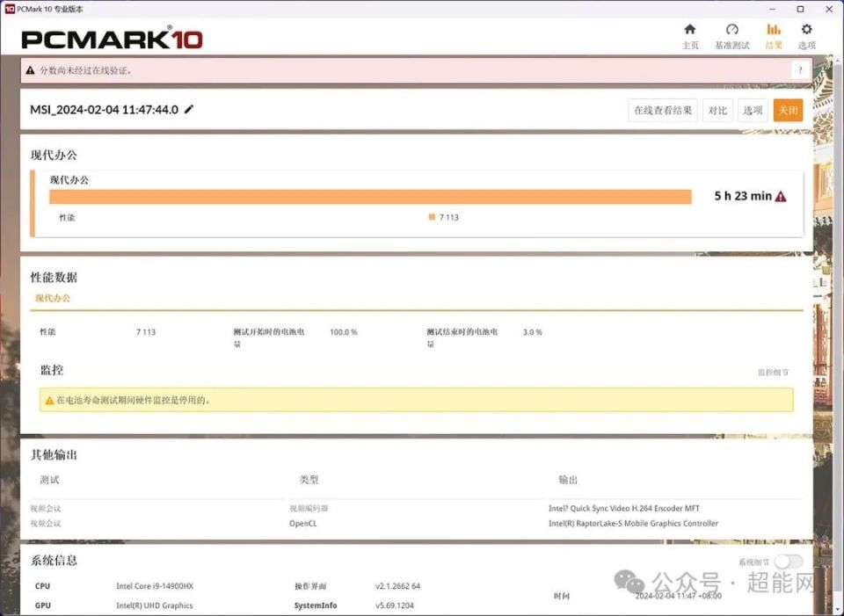Click the 5 h 23 min battery result

click(x=743, y=196)
